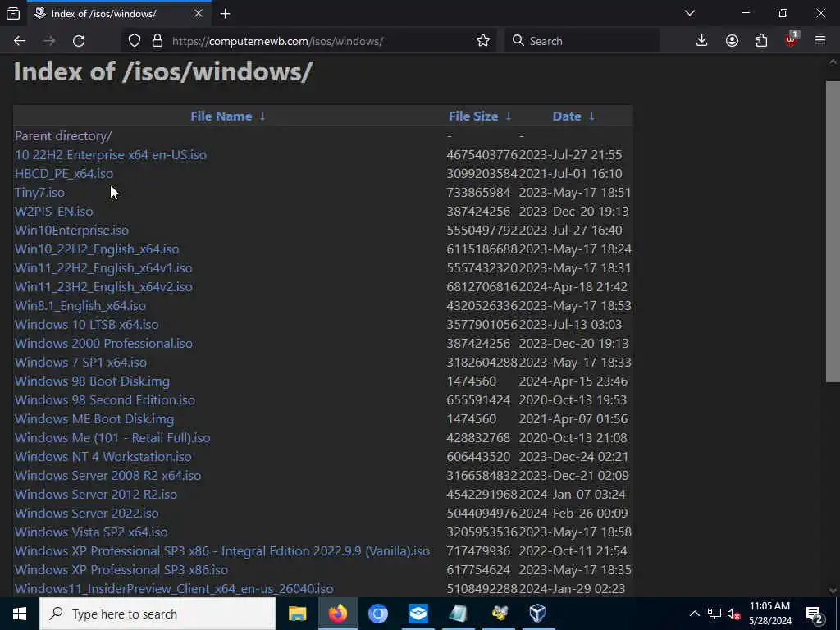Viewport: 840px width, 630px height.
Task: Open the blue circular app in the taskbar
Action: (377, 614)
